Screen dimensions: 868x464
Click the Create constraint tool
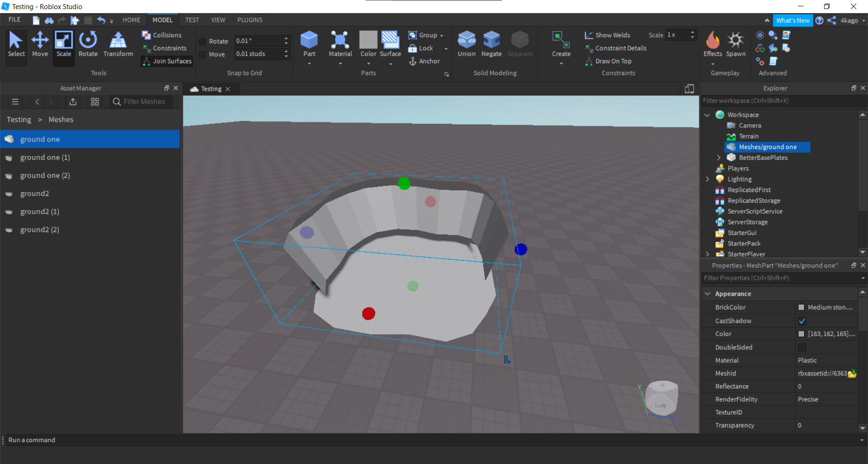(x=561, y=44)
